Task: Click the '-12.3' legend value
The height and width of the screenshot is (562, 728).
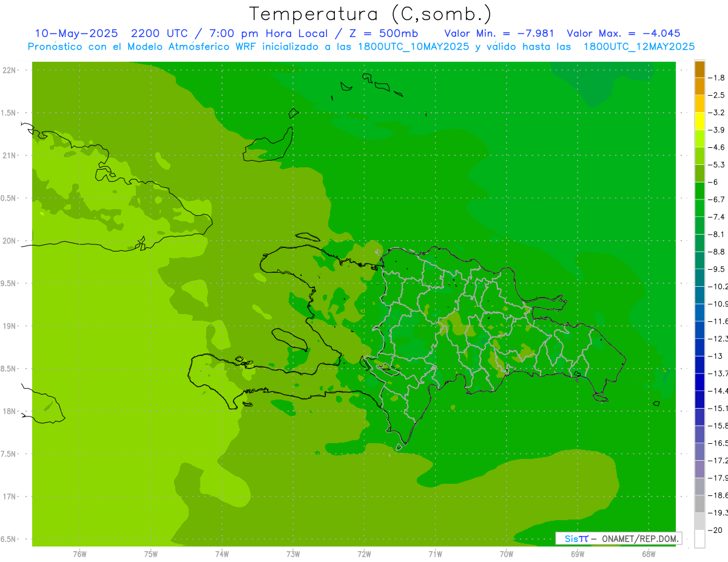Action: tap(718, 338)
